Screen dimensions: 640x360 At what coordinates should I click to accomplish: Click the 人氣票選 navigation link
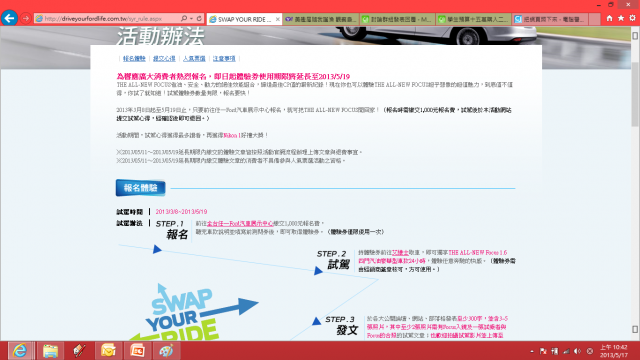[194, 59]
